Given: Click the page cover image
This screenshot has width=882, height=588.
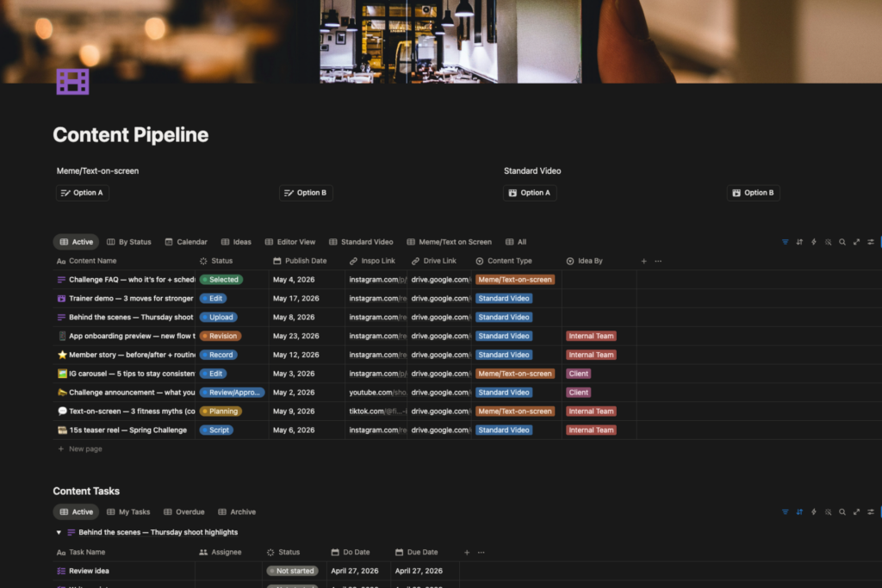Looking at the screenshot, I should pos(441,41).
